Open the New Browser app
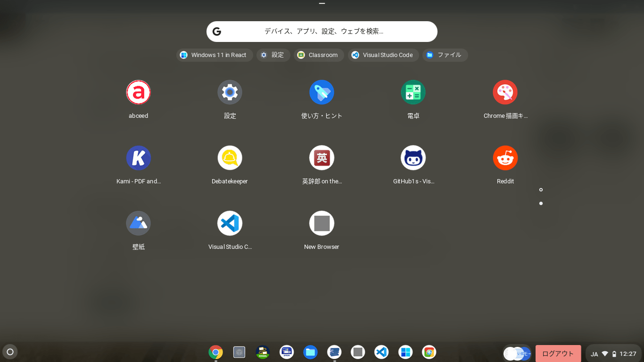 (322, 223)
